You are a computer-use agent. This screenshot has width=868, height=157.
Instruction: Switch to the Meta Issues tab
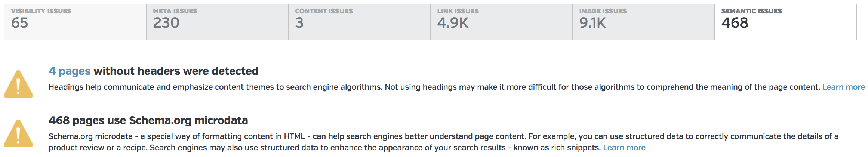click(217, 22)
